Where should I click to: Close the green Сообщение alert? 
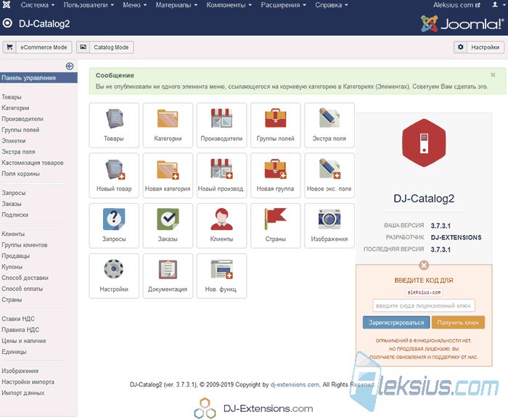493,75
